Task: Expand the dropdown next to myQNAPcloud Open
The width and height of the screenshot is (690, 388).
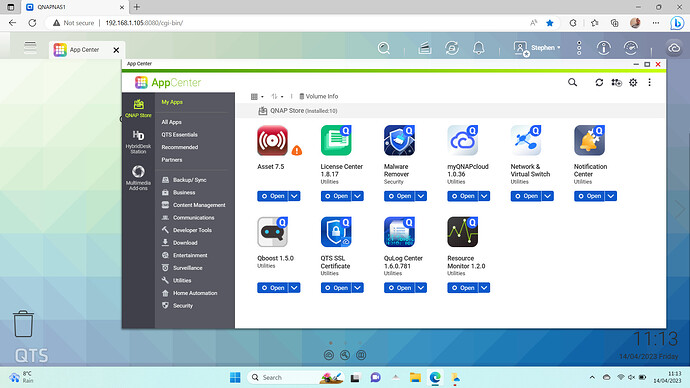Action: pyautogui.click(x=484, y=196)
